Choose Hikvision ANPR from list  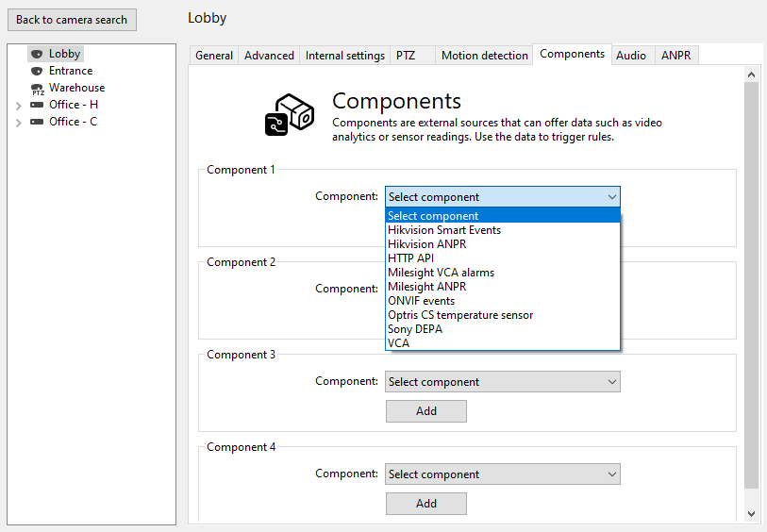[502, 244]
